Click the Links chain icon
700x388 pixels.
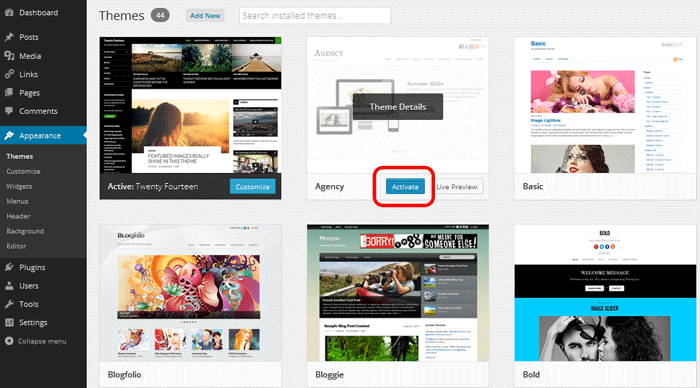[x=9, y=74]
